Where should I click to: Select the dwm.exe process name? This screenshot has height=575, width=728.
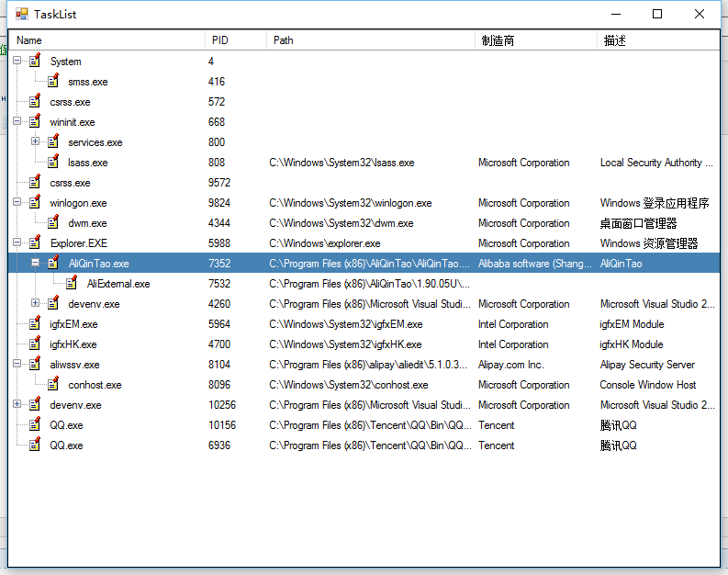[x=87, y=223]
